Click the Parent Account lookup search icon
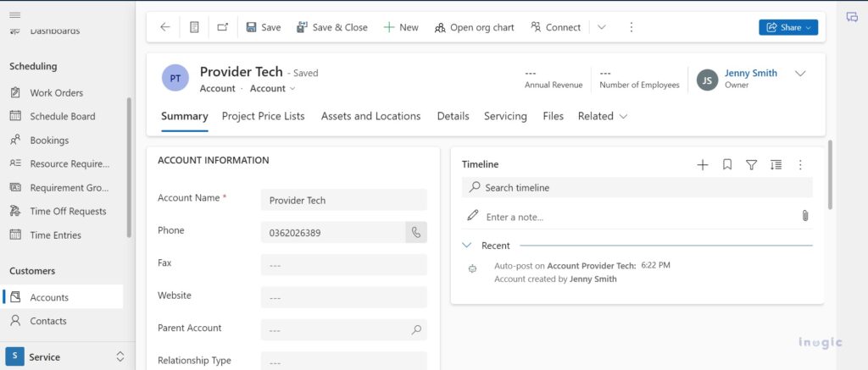Screen dimensions: 868x370 click(x=415, y=329)
